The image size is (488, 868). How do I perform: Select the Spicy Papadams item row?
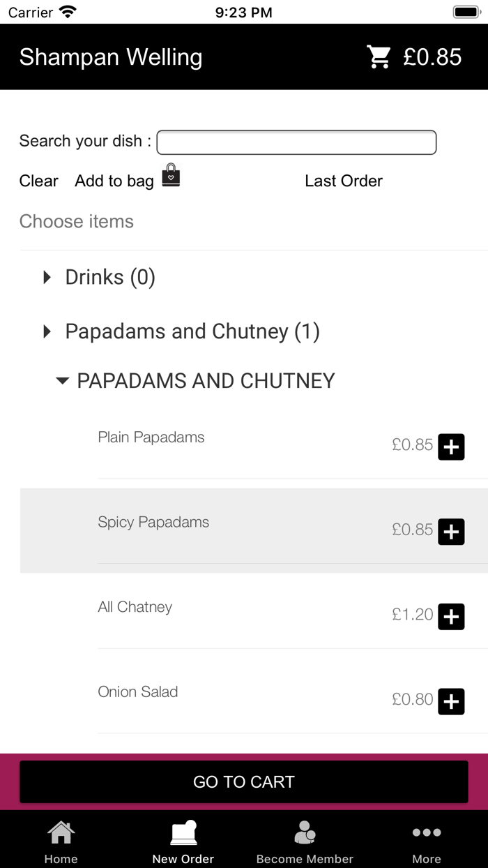pyautogui.click(x=209, y=530)
